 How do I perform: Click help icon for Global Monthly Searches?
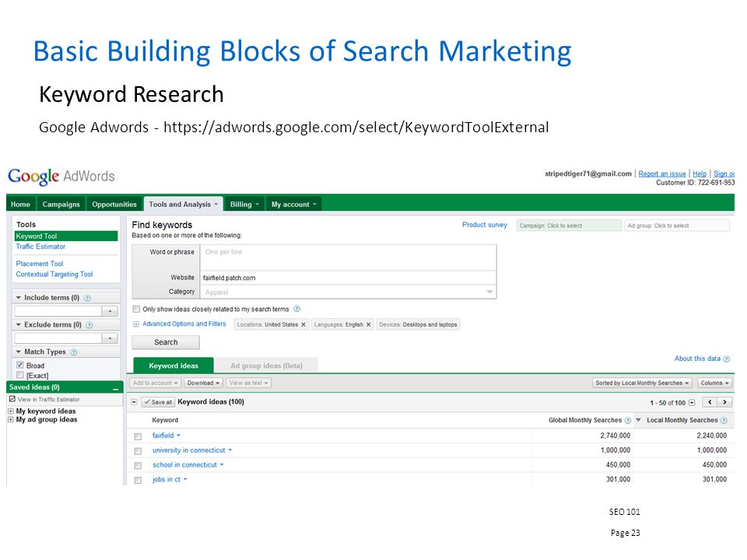coord(628,421)
